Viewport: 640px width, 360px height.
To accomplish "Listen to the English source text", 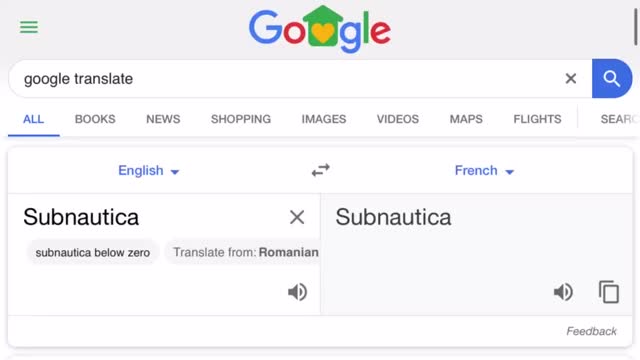I will point(297,292).
